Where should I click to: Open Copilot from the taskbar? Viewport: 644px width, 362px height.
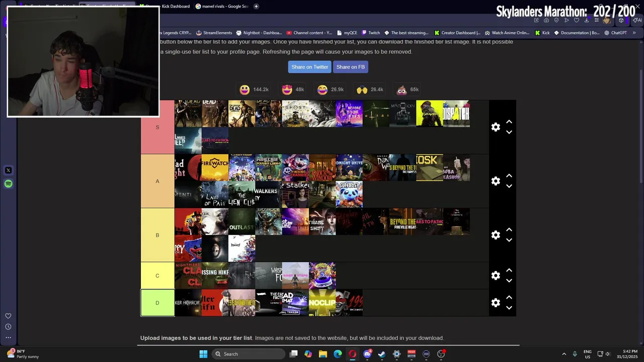pos(308,354)
